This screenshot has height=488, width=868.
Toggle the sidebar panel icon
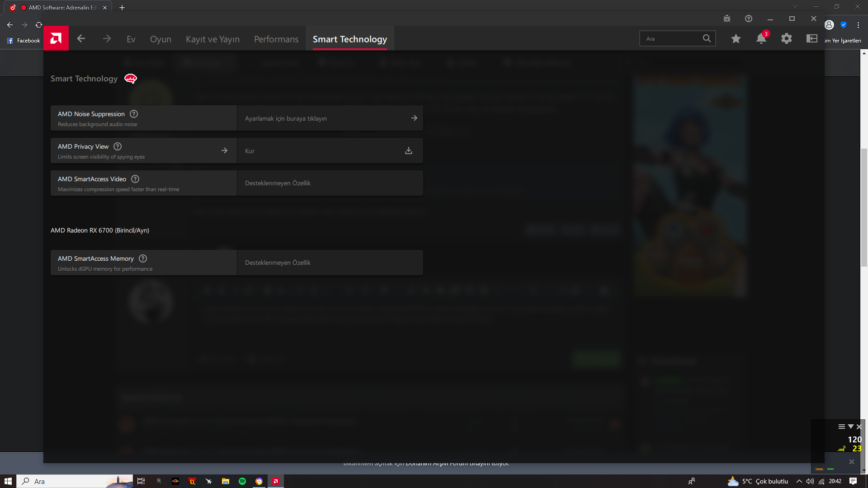point(812,39)
